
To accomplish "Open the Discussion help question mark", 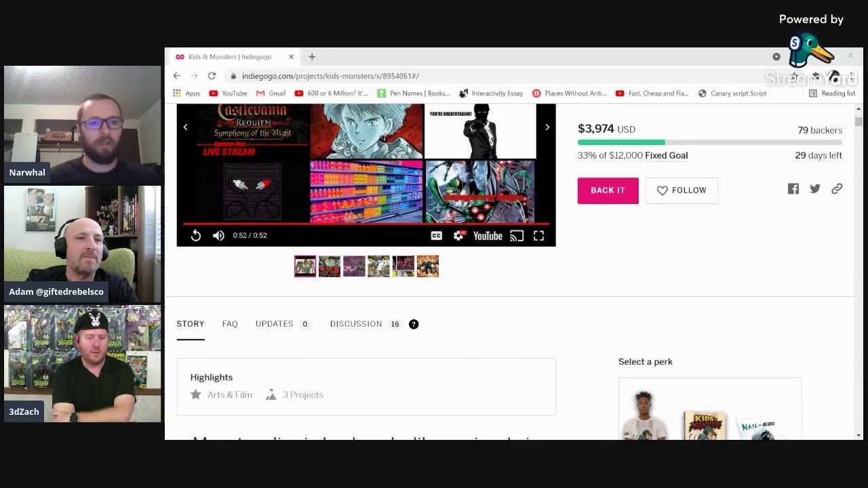I will pyautogui.click(x=414, y=324).
